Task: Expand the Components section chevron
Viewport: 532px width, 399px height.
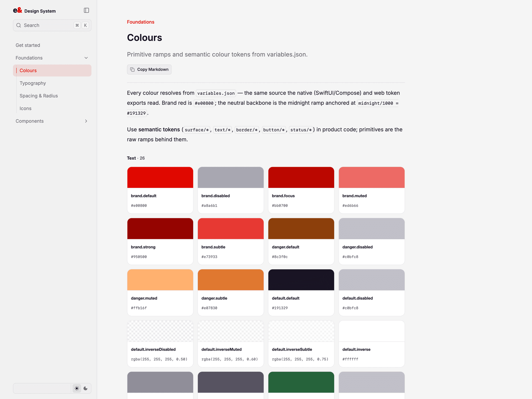Action: click(x=86, y=121)
